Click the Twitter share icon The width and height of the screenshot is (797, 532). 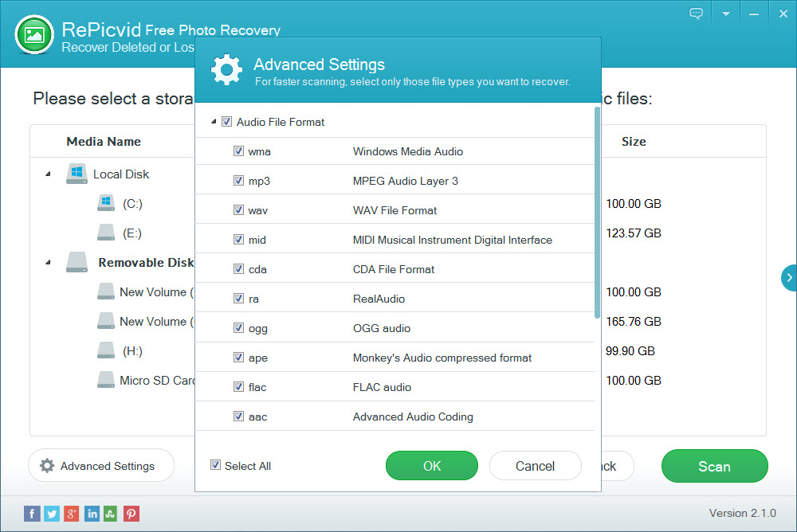click(51, 514)
